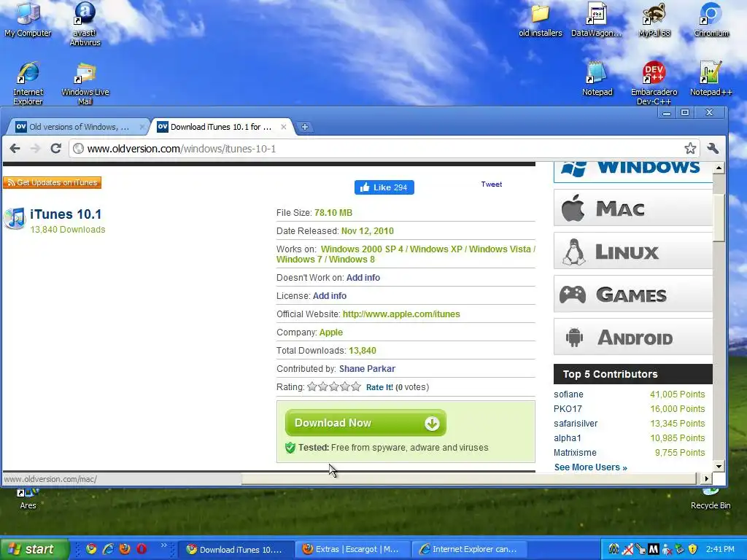Click Add info next to License
Viewport: 747px width, 560px height.
(x=330, y=296)
